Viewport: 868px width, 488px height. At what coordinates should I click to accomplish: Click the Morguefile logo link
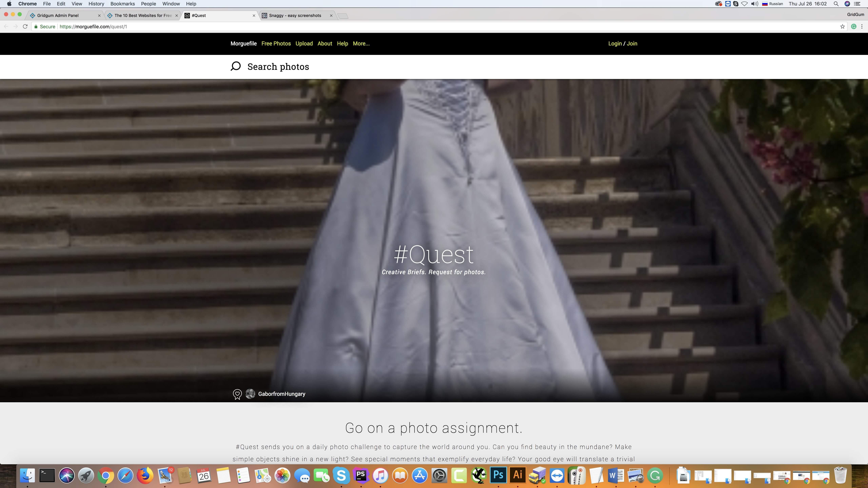(243, 43)
